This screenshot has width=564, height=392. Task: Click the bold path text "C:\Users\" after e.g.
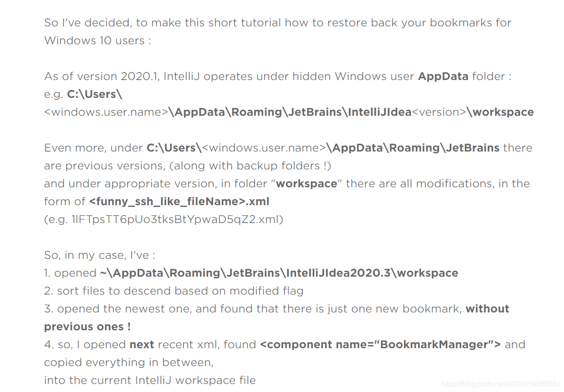(94, 94)
